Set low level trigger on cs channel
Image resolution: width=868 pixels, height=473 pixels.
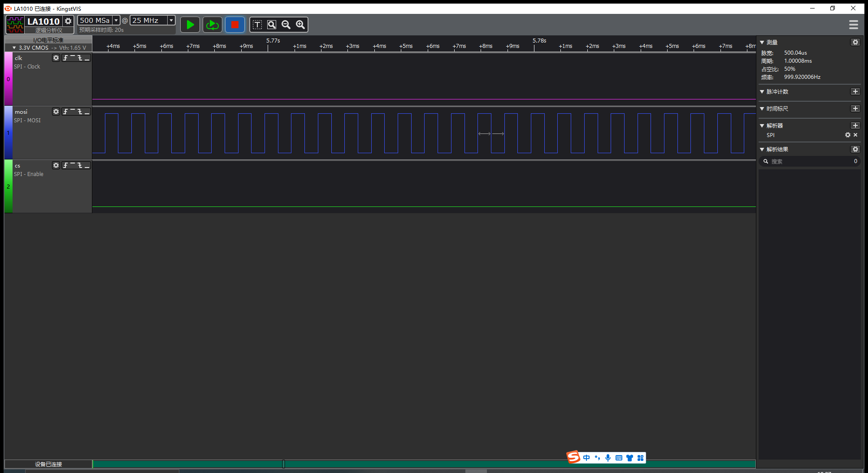tap(87, 165)
